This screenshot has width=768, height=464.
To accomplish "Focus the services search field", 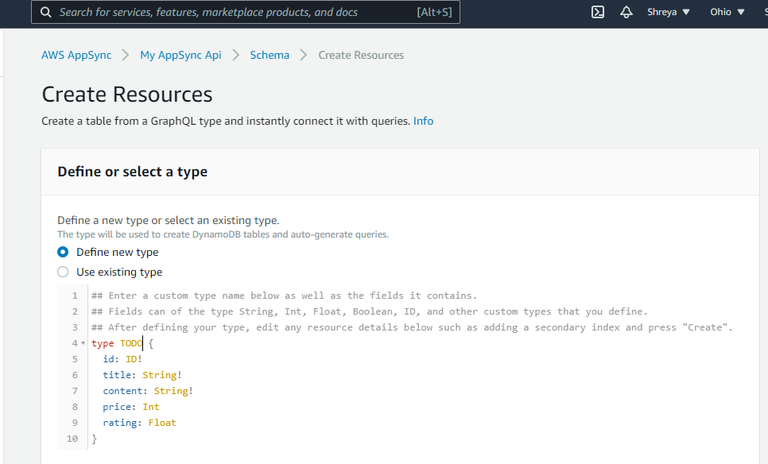I will pyautogui.click(x=245, y=12).
